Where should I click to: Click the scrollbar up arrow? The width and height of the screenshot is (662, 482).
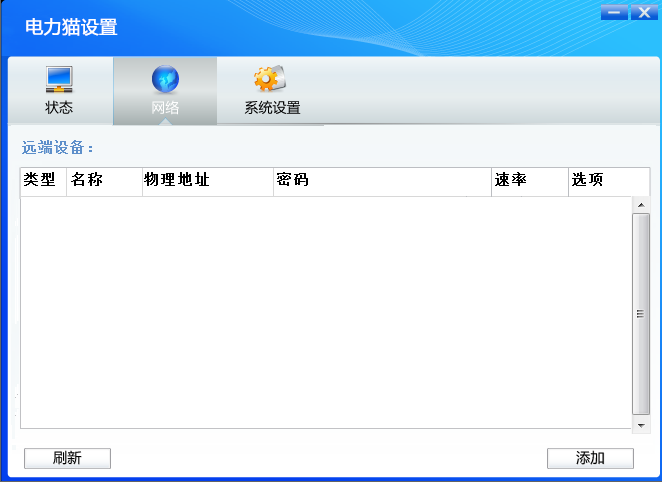point(641,205)
